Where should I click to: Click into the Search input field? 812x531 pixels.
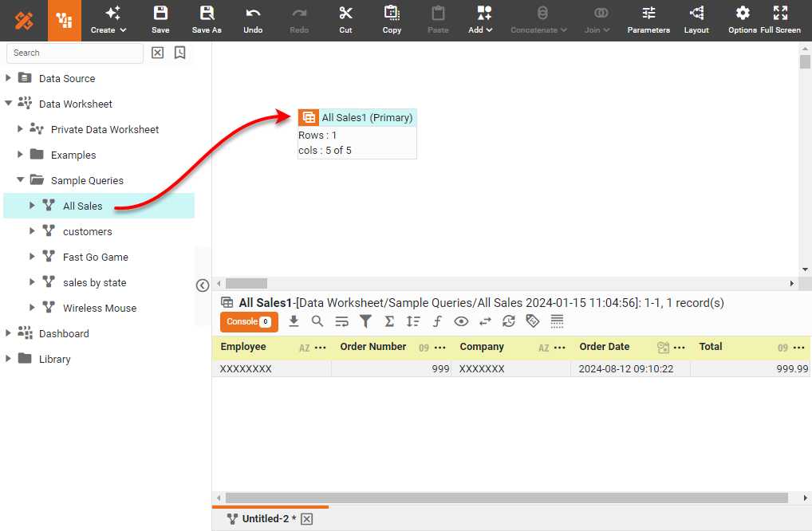(x=75, y=53)
